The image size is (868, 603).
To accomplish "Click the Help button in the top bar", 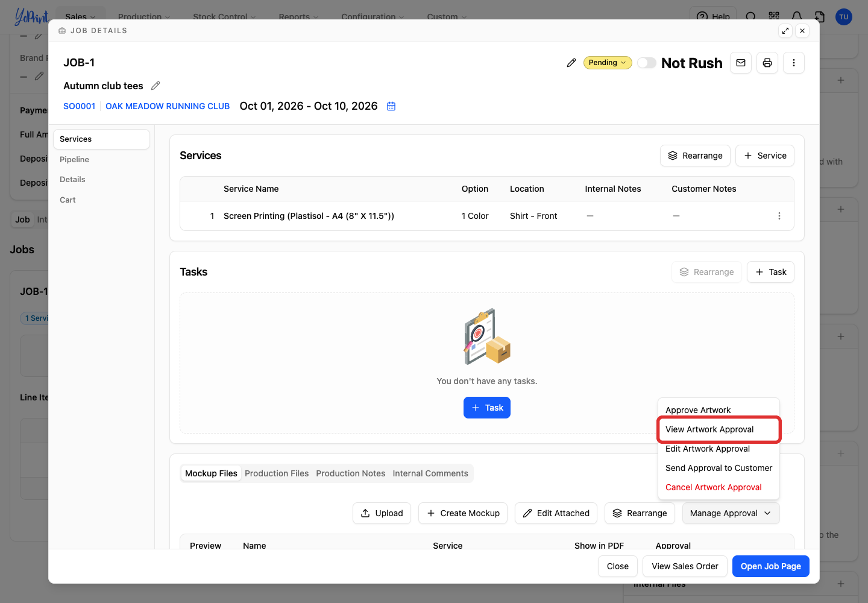I will click(x=713, y=16).
